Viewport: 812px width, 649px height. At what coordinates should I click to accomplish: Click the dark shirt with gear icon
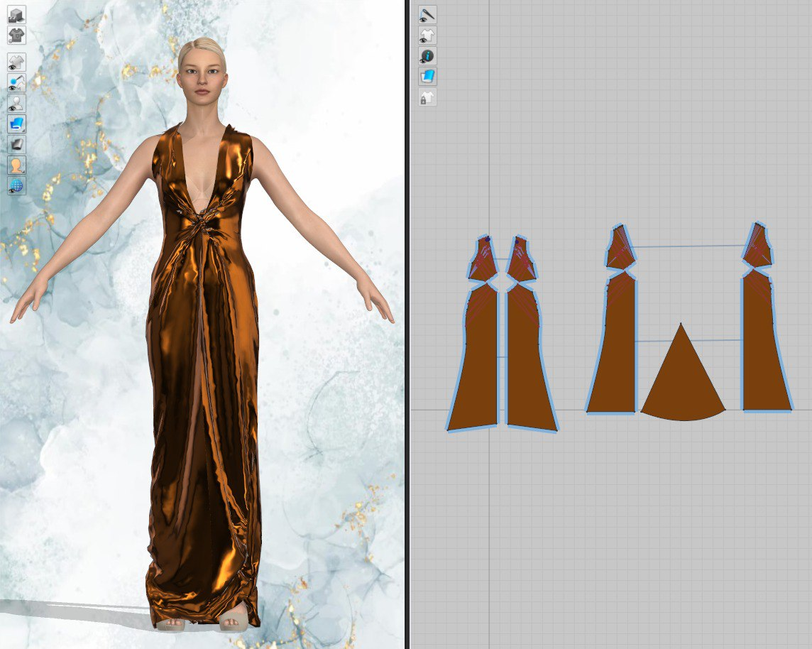(x=16, y=34)
